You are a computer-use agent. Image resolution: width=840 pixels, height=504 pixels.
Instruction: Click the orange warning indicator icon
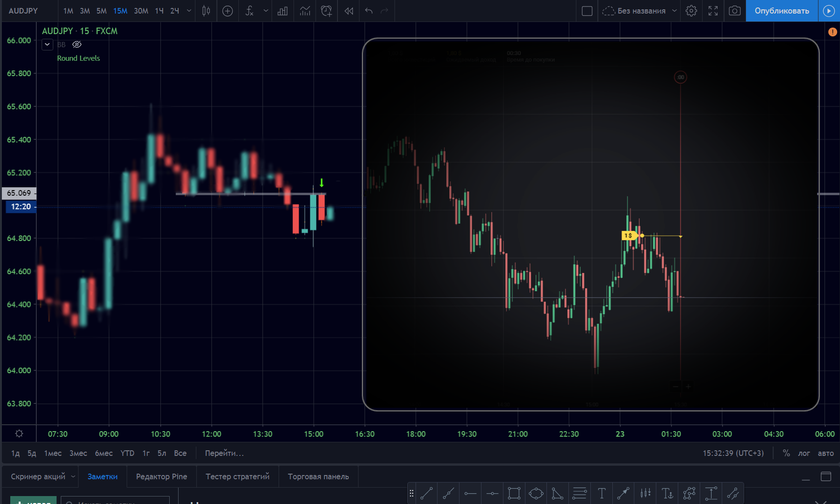[x=833, y=32]
